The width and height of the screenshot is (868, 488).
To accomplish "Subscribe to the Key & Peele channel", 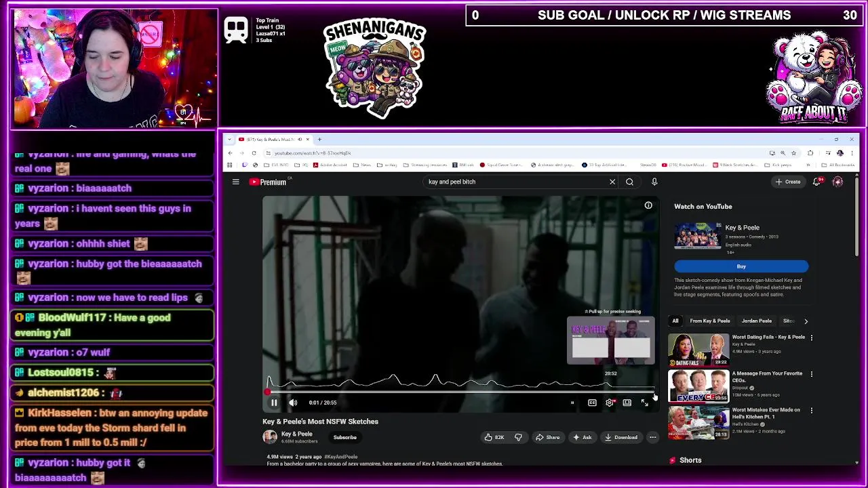I will (x=344, y=437).
